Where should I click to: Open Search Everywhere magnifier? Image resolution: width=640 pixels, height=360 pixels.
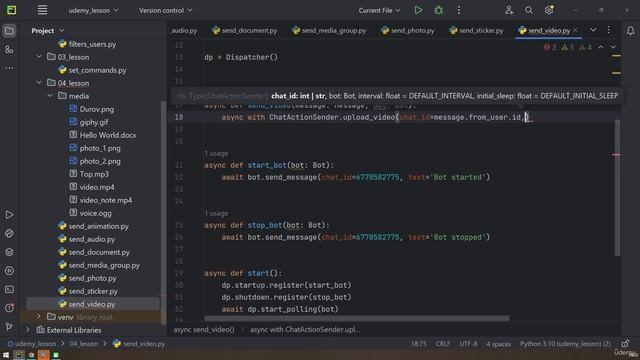pos(529,10)
